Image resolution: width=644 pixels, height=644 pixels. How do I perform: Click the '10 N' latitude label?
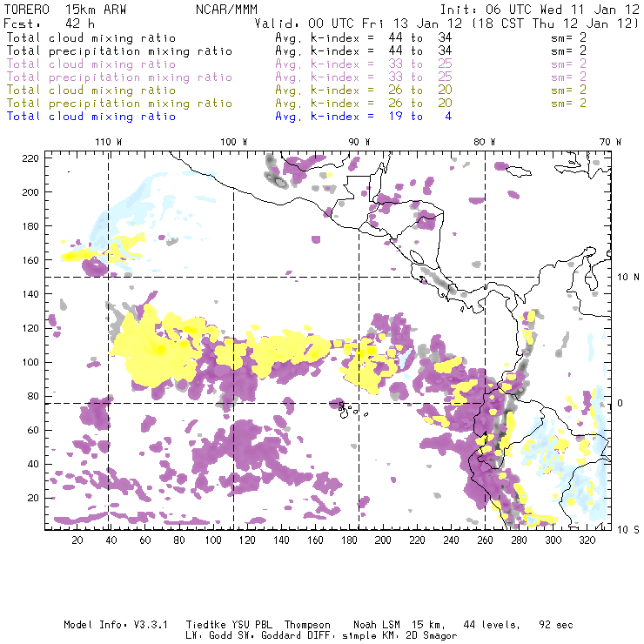pos(628,278)
